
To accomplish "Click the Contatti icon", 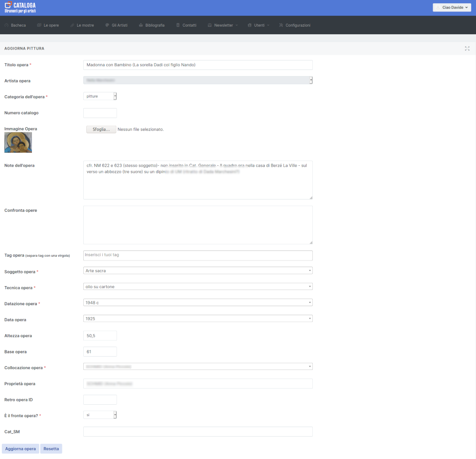I will [x=178, y=25].
